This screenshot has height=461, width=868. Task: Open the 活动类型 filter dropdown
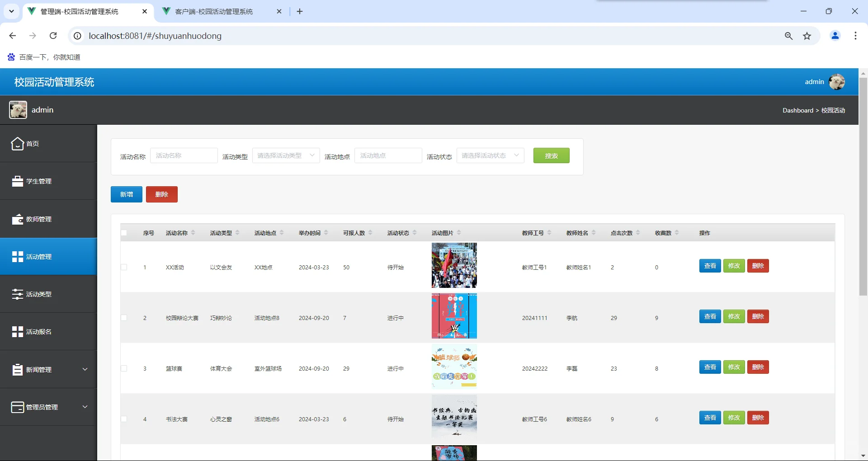pyautogui.click(x=286, y=155)
